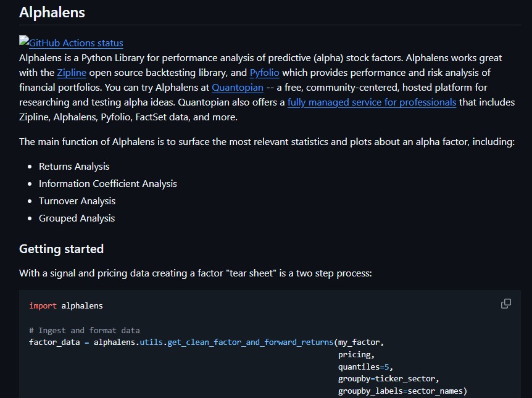Click the '# Ingest and format data' comment
Viewport: 532px width, 398px height.
click(x=85, y=331)
